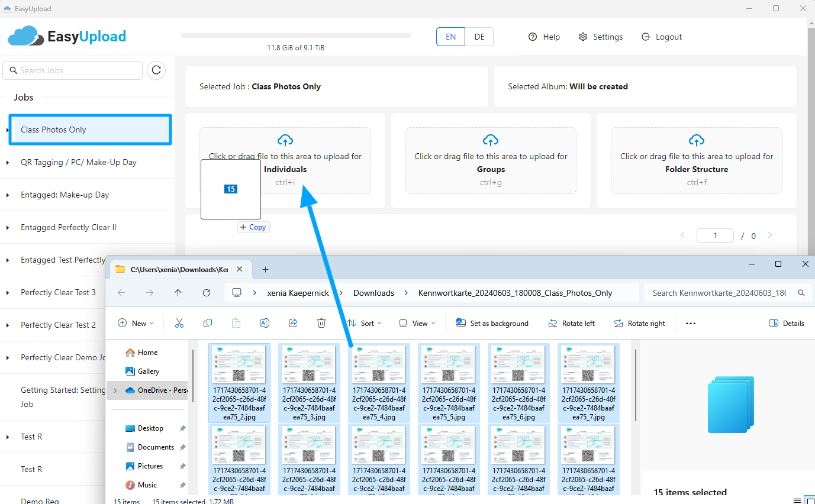Select the first Test R job
Image resolution: width=815 pixels, height=504 pixels.
coord(31,437)
